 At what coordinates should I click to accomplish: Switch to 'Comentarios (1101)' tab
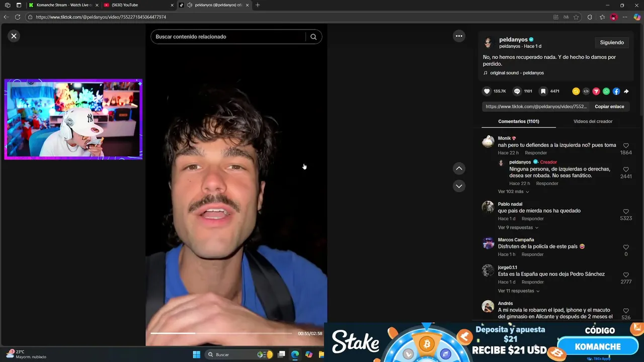coord(519,121)
